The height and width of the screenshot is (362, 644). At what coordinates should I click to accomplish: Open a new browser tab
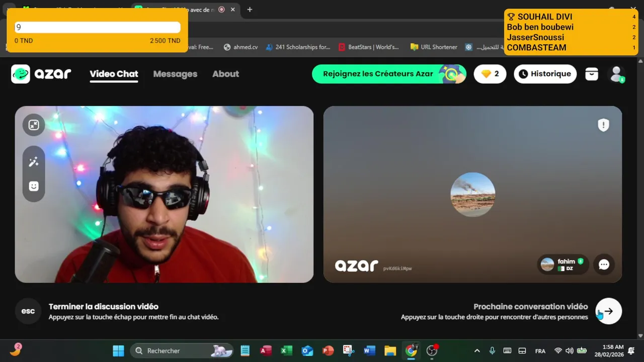point(250,10)
